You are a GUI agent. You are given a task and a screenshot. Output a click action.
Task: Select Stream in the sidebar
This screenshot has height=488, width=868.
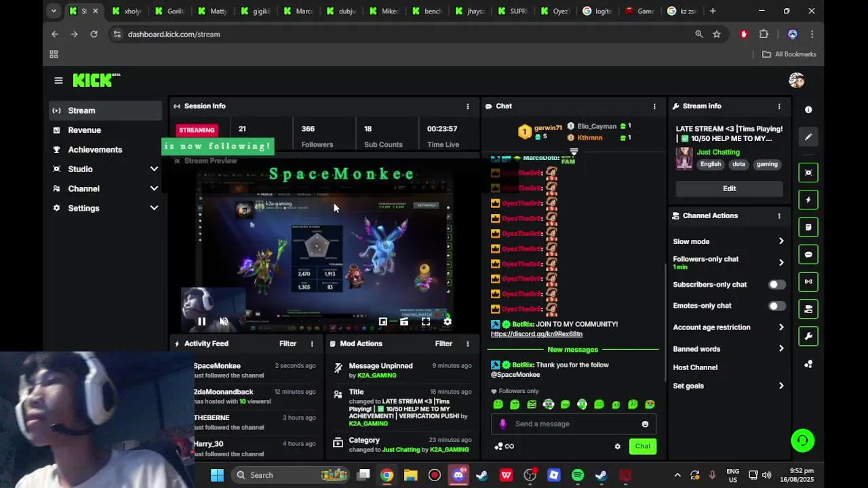[106, 110]
